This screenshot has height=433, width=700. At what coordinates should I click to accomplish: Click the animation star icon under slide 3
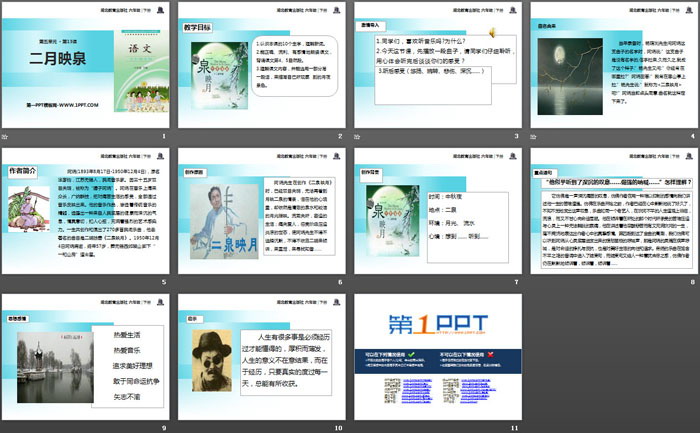coord(357,136)
